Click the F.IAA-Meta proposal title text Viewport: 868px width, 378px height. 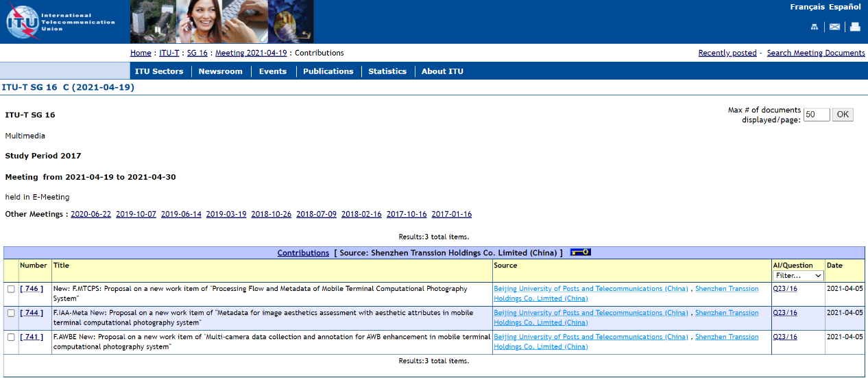263,318
